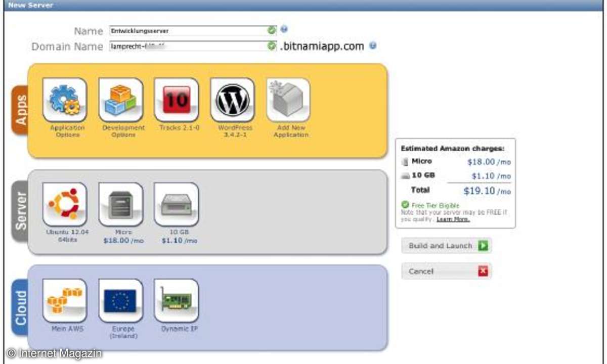Open the Dynamic IP network card icon

tap(177, 300)
